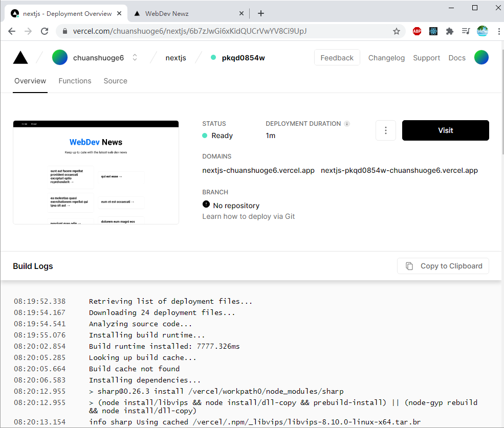Click the 'Build cache not found' log line

(x=135, y=369)
